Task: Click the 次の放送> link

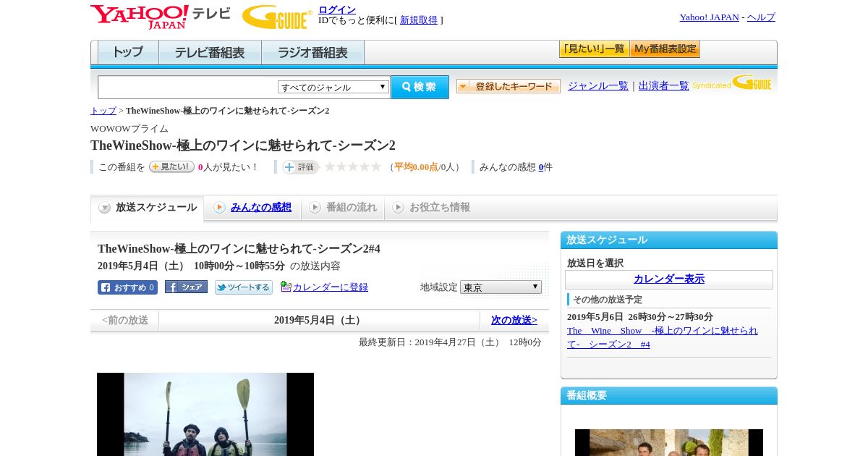Action: 514,321
